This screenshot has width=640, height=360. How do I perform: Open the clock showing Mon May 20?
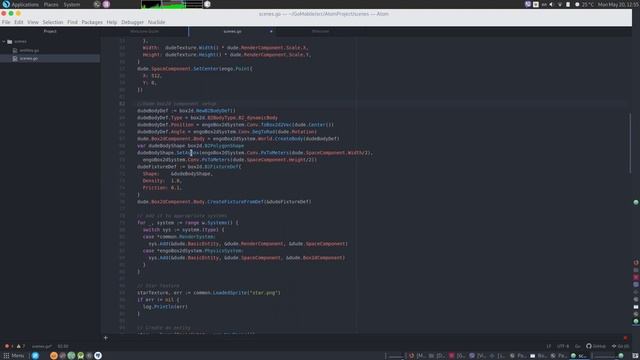(619, 4)
